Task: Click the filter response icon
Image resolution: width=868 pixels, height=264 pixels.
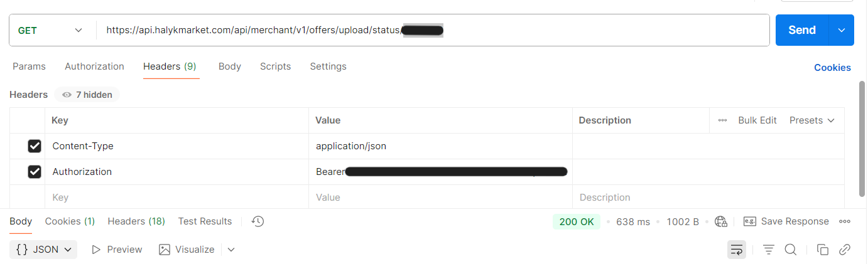Action: pyautogui.click(x=768, y=250)
